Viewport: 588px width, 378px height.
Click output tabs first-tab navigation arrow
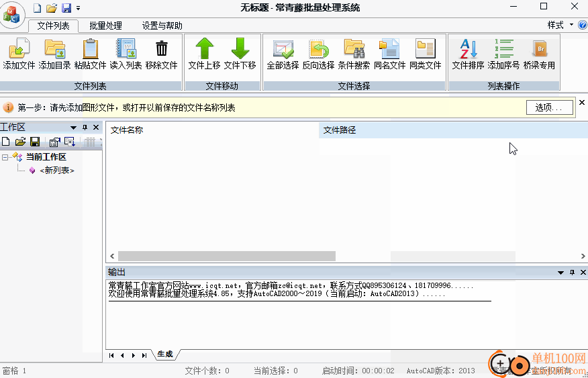111,355
